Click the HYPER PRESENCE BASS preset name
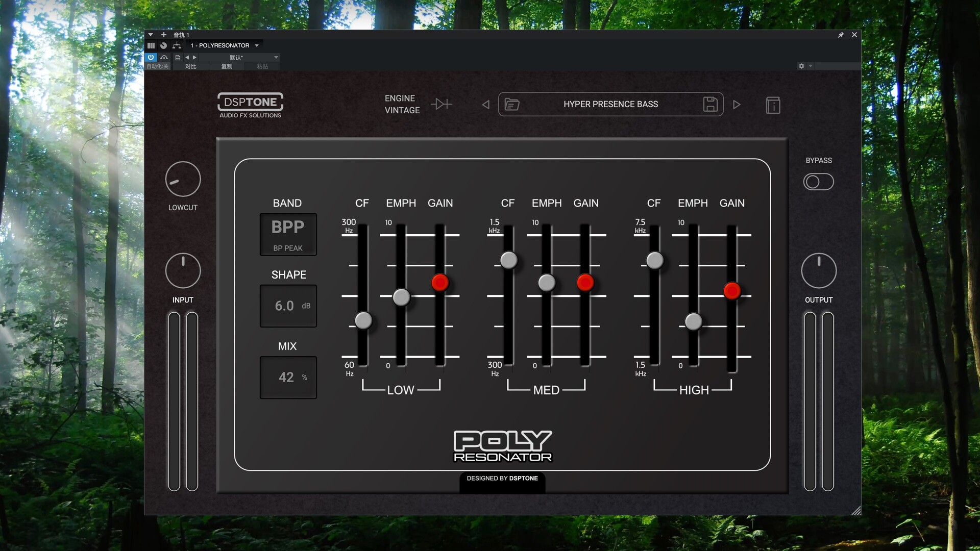The height and width of the screenshot is (551, 980). (x=610, y=104)
